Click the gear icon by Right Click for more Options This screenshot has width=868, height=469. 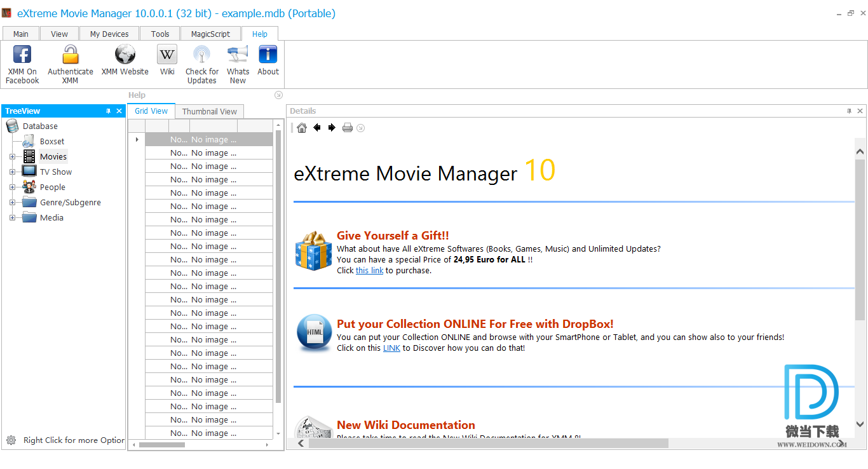[x=11, y=440]
